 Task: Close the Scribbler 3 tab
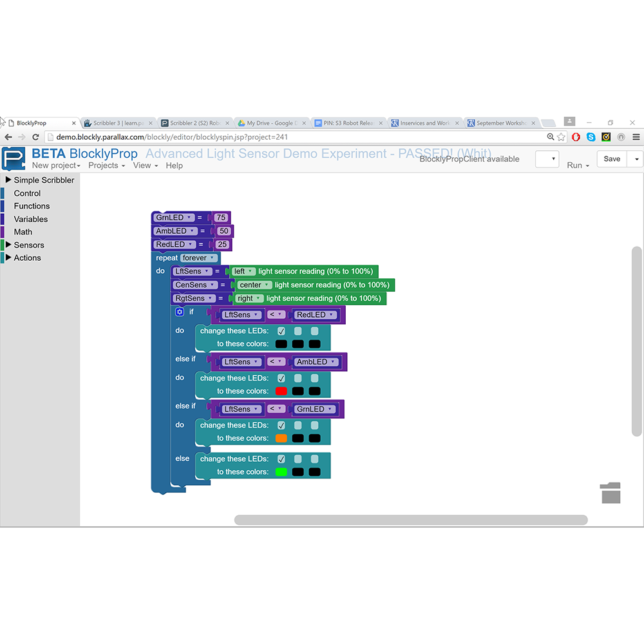pos(150,123)
